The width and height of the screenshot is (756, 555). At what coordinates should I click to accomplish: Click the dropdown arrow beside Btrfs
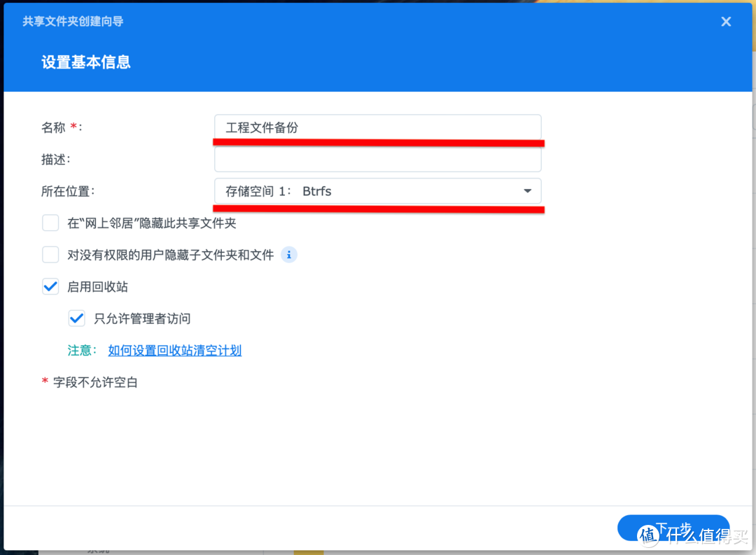[x=526, y=190]
